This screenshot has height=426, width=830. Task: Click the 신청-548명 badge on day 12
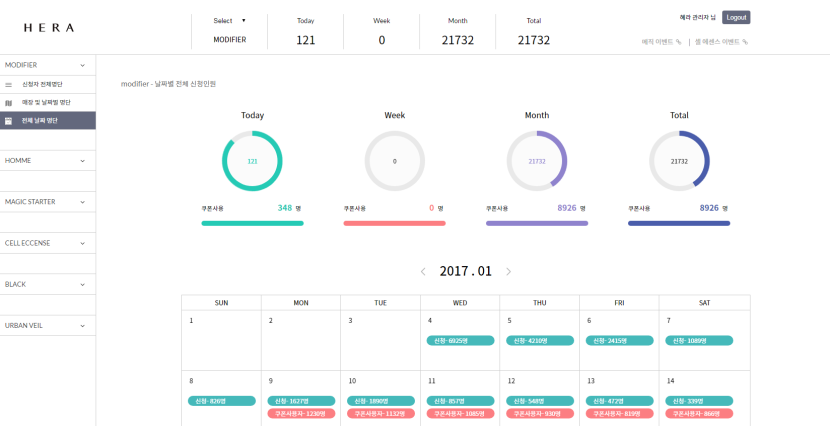click(x=540, y=401)
